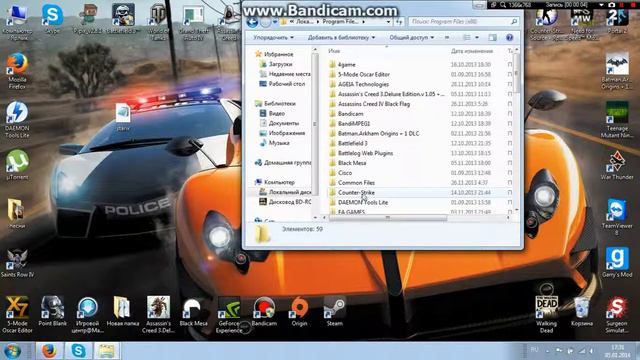The width and height of the screenshot is (640, 360).
Task: Launch Point Blank desktop shortcut
Action: 53,311
